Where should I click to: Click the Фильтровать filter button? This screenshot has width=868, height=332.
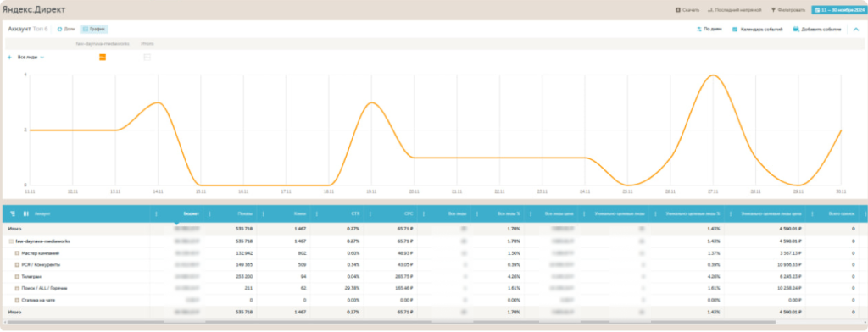(787, 10)
